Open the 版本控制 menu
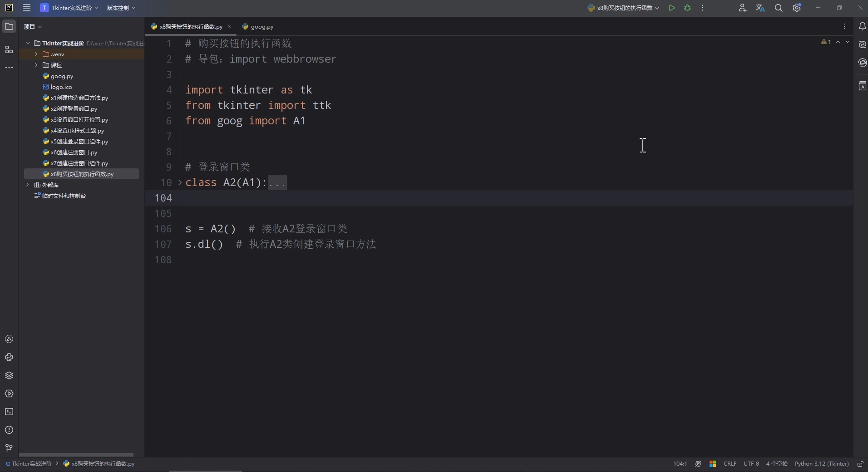The image size is (868, 472). click(x=120, y=8)
